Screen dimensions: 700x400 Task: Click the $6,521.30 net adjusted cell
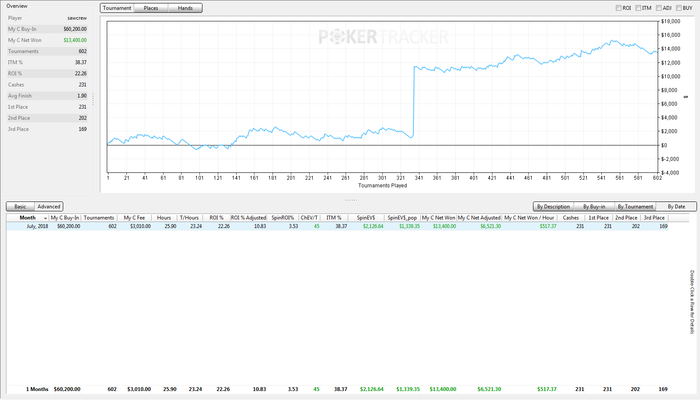point(490,226)
